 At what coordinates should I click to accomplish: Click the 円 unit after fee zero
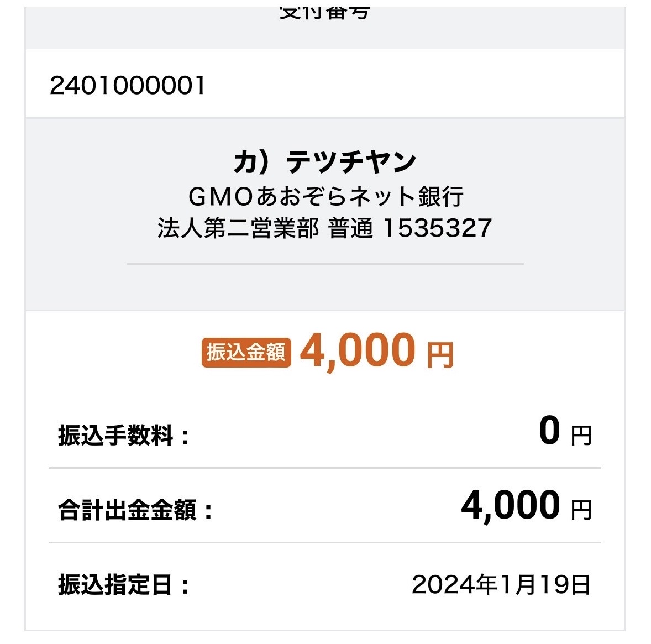pyautogui.click(x=581, y=436)
